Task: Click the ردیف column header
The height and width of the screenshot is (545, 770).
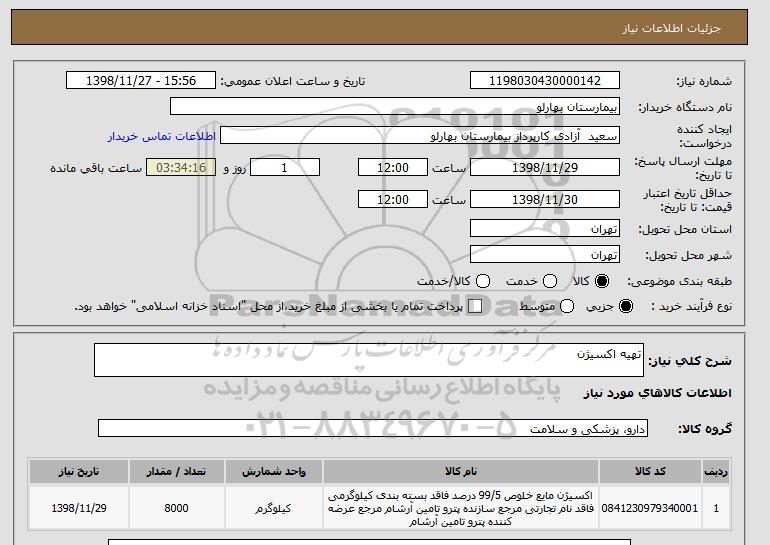Action: pyautogui.click(x=716, y=471)
